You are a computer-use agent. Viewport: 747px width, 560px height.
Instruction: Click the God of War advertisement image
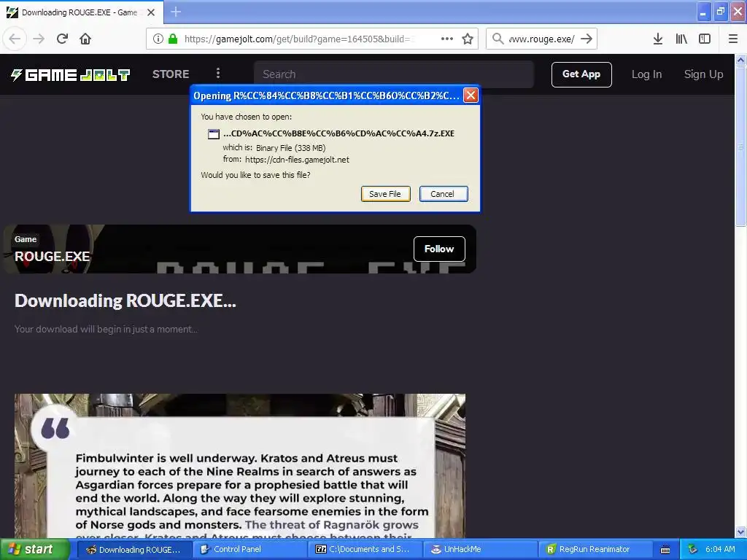(239, 466)
